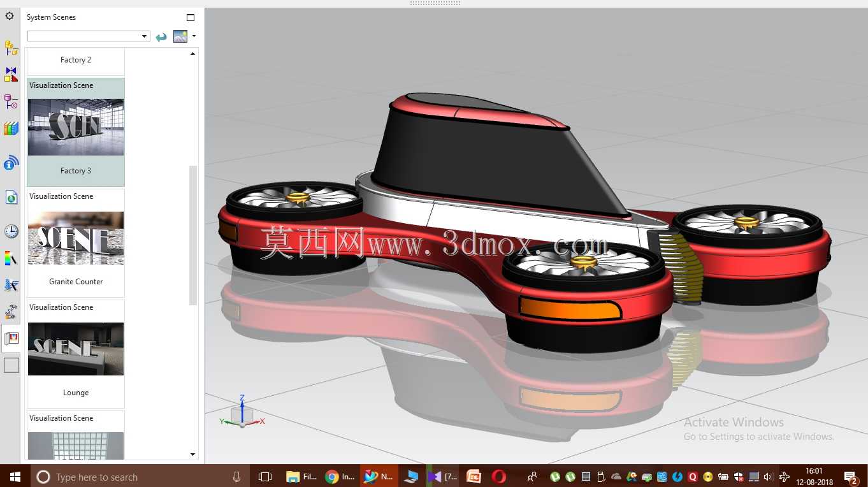This screenshot has width=868, height=487.
Task: Open the History clock tab
Action: pos(11,231)
